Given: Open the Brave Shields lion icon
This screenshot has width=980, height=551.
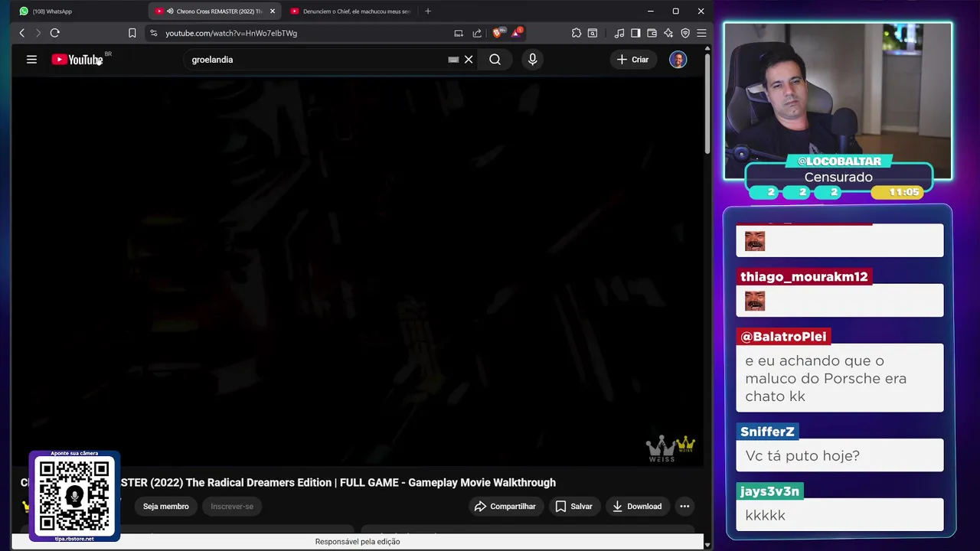Looking at the screenshot, I should (498, 33).
